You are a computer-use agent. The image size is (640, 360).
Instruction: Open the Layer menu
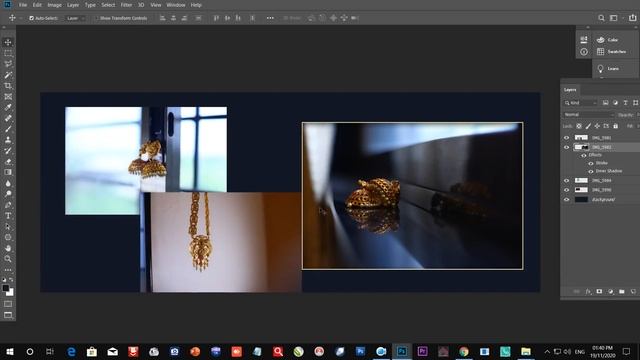point(73,5)
